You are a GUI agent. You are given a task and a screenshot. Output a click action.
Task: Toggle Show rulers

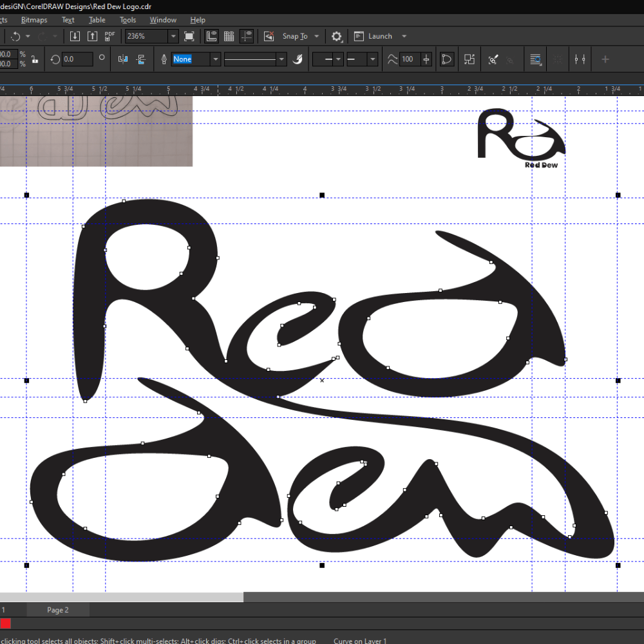[212, 36]
